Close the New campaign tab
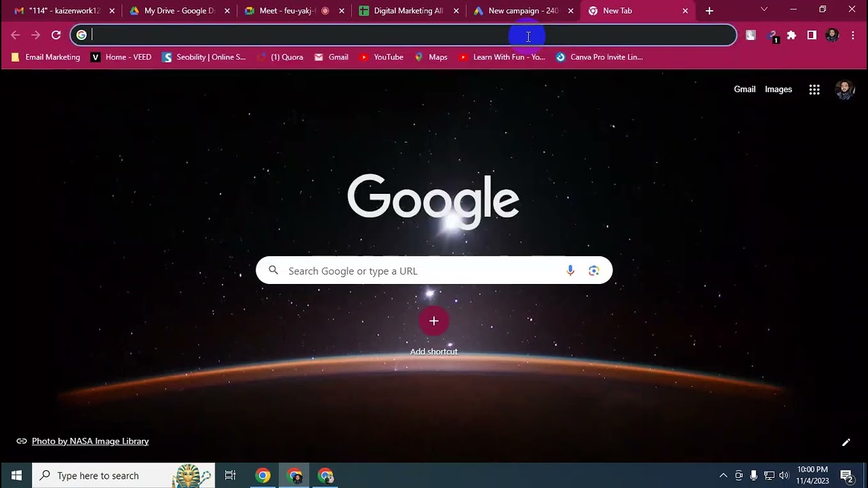Image resolution: width=868 pixels, height=488 pixels. 571,11
